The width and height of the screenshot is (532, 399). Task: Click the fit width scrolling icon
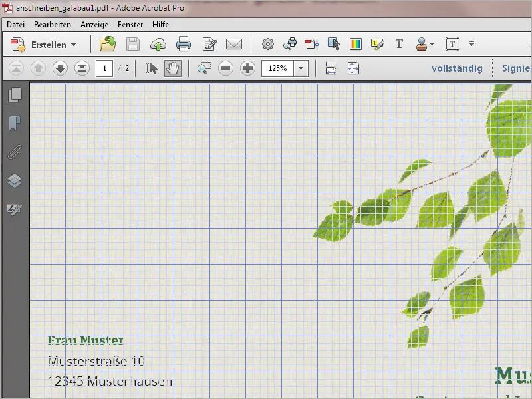click(331, 68)
